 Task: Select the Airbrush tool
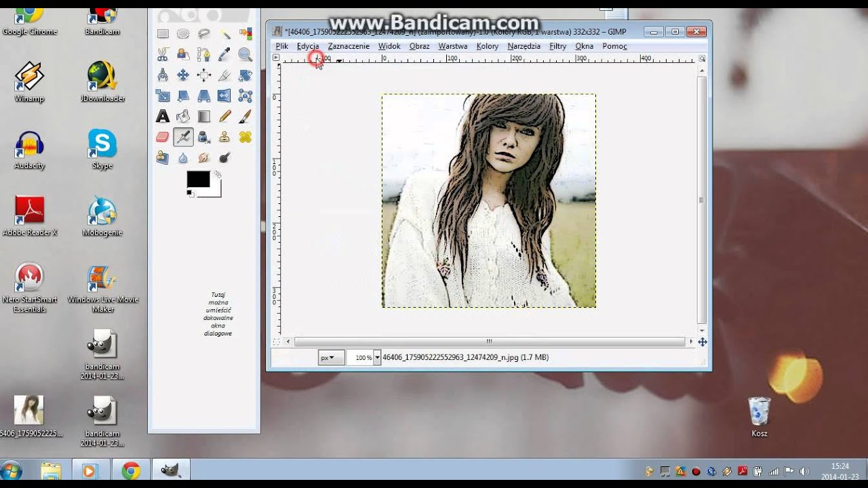(183, 138)
